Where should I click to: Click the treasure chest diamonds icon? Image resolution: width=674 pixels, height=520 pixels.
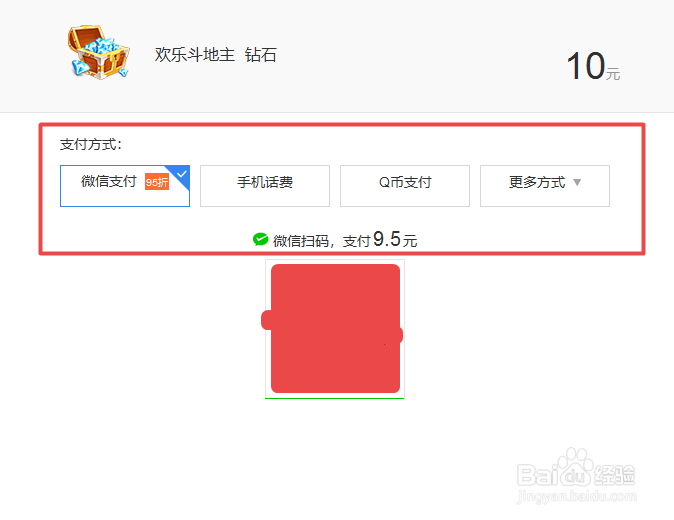[x=98, y=52]
